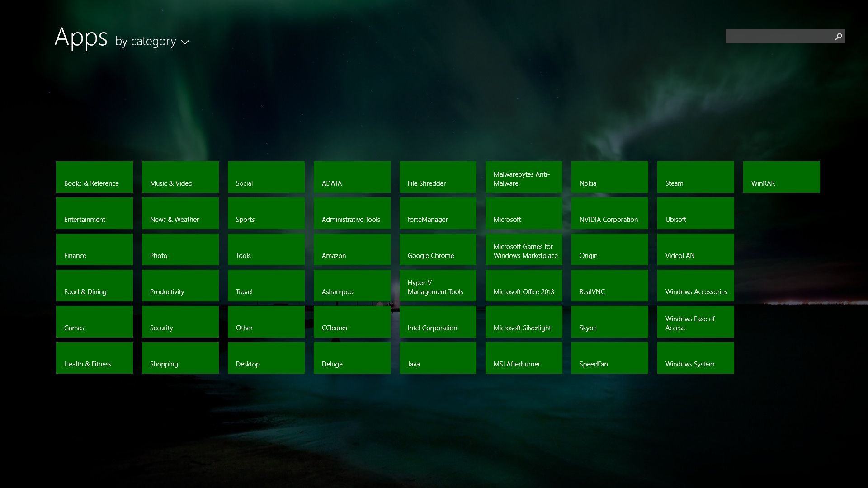Jump to the Desktop group
This screenshot has width=868, height=488.
(266, 358)
